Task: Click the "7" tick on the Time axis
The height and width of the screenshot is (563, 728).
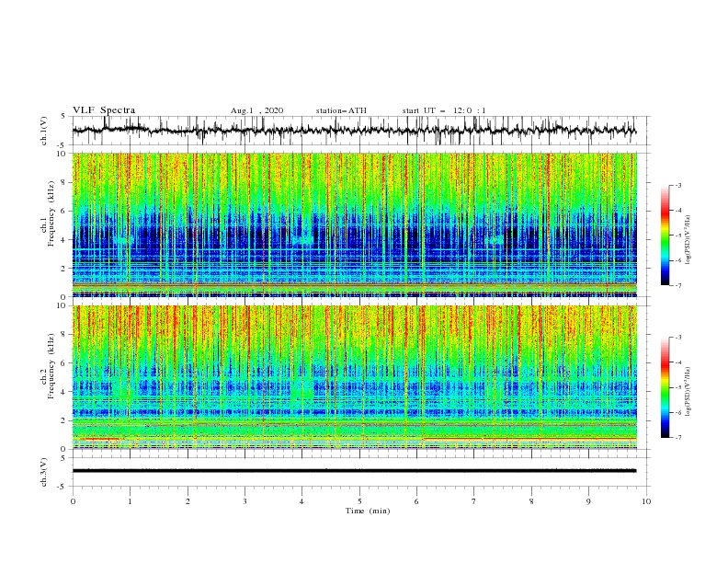Action: tap(474, 501)
